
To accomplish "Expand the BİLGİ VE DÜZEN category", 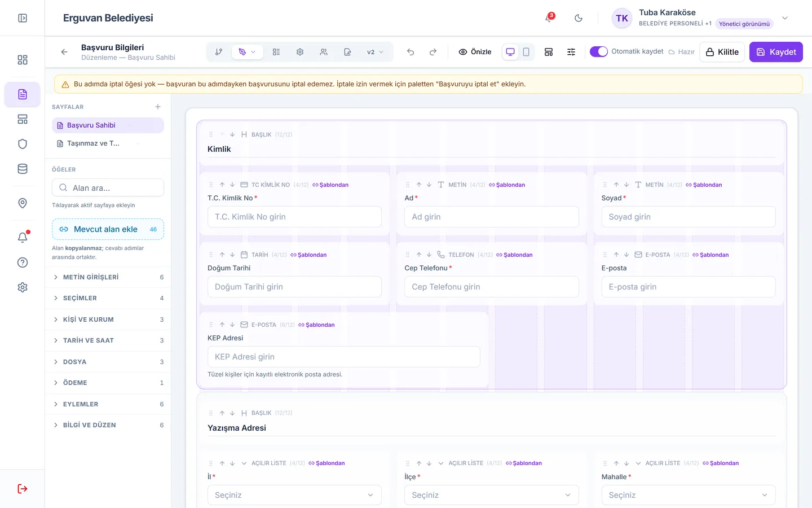I will click(108, 425).
